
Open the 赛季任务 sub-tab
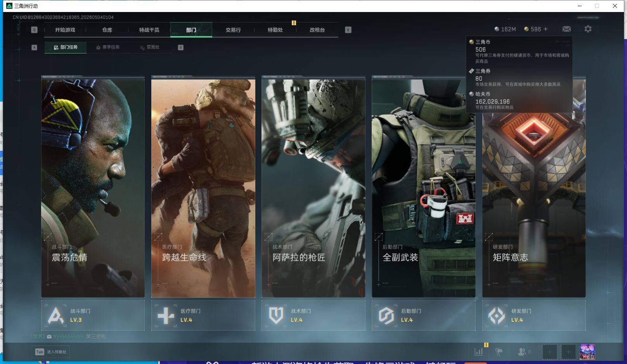tap(108, 47)
